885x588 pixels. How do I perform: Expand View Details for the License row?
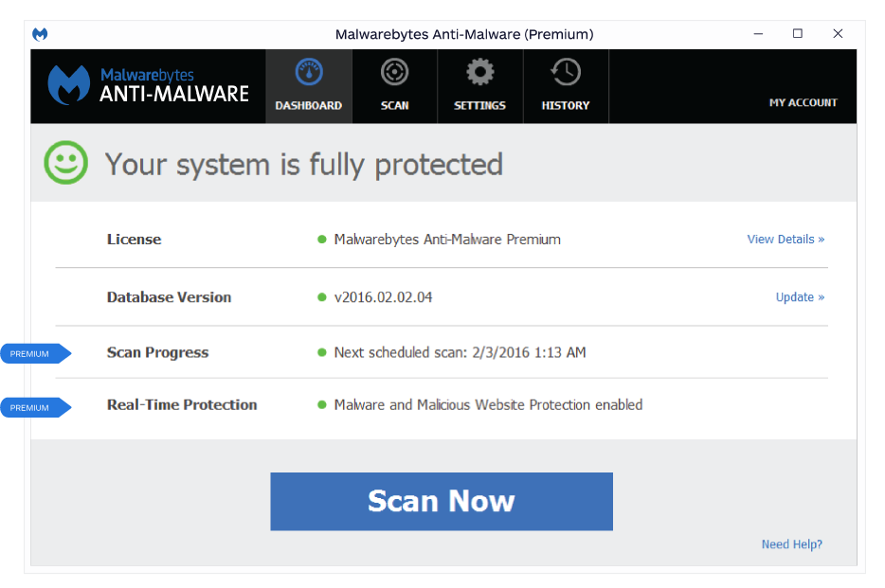pos(786,239)
